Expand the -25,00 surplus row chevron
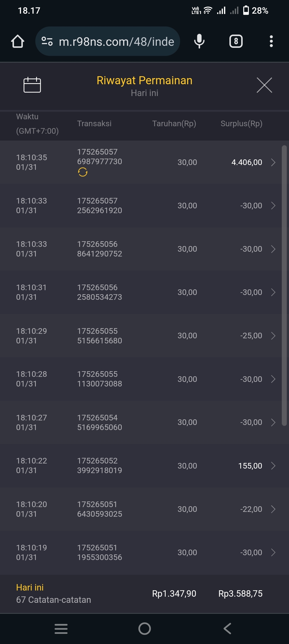This screenshot has height=644, width=289. [x=273, y=336]
